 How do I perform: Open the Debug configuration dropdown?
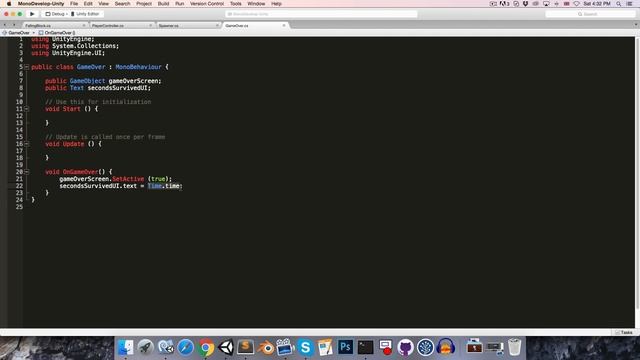(x=56, y=14)
